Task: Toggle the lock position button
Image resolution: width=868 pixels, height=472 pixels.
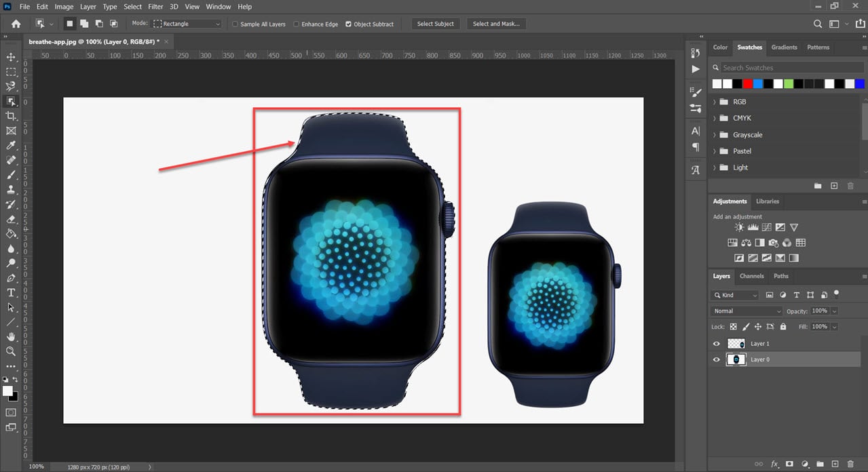Action: tap(757, 327)
